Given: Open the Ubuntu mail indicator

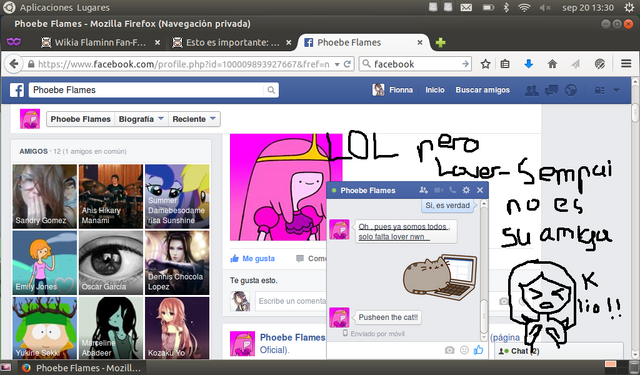Looking at the screenshot, I should (466, 7).
